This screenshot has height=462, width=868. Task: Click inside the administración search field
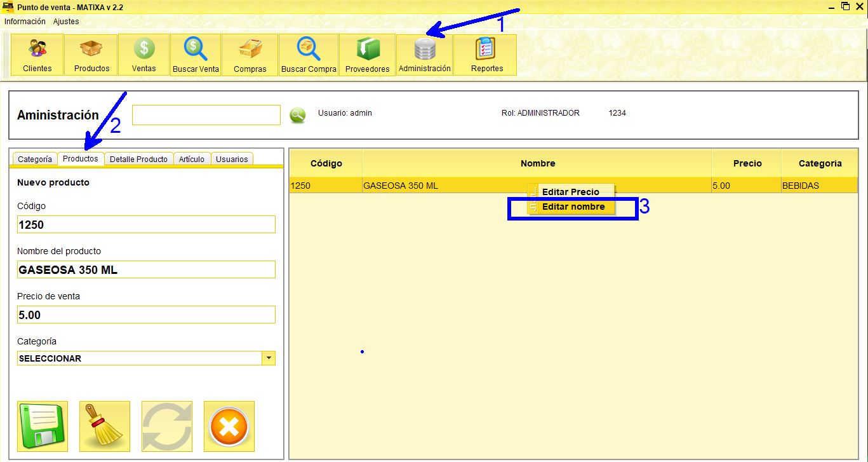coord(206,114)
